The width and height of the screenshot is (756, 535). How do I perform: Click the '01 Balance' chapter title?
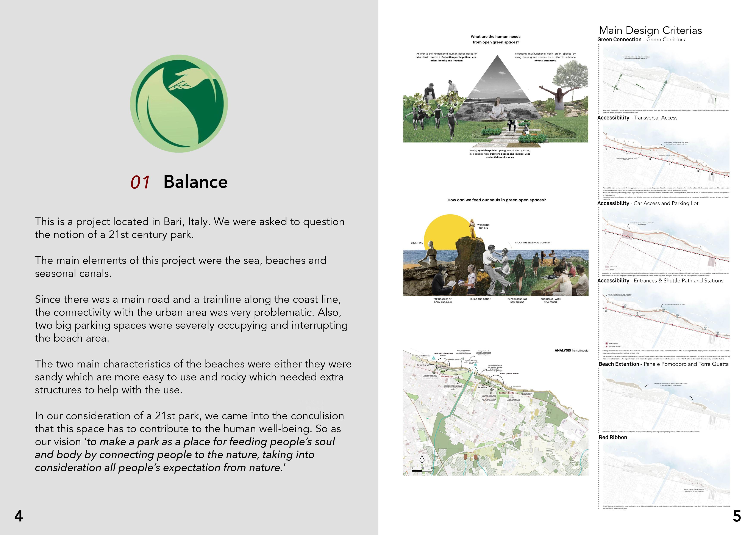(x=179, y=182)
